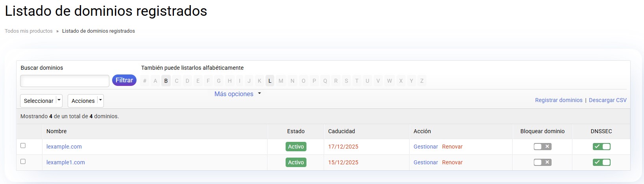Tick the checkbox for lexample.com

coord(23,146)
